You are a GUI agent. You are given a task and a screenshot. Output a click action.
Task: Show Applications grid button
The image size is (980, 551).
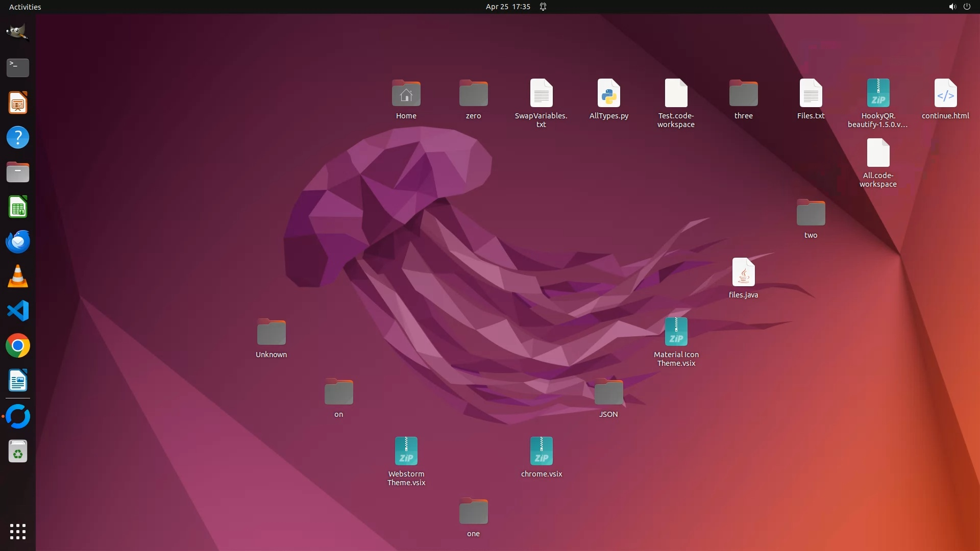click(17, 531)
